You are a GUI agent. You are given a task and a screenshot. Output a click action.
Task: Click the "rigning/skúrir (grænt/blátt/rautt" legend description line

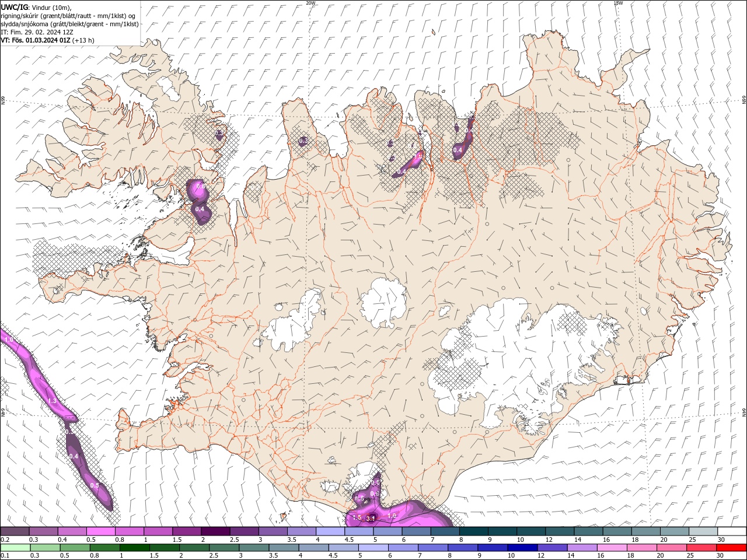[x=68, y=15]
